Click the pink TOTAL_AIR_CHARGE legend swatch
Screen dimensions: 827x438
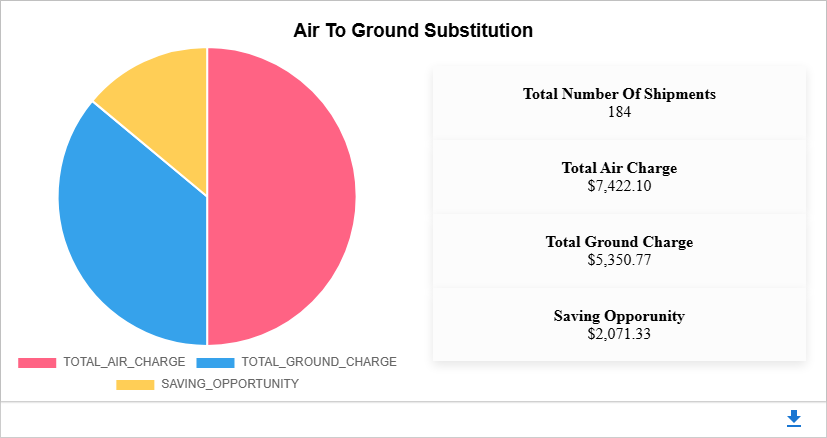point(37,362)
